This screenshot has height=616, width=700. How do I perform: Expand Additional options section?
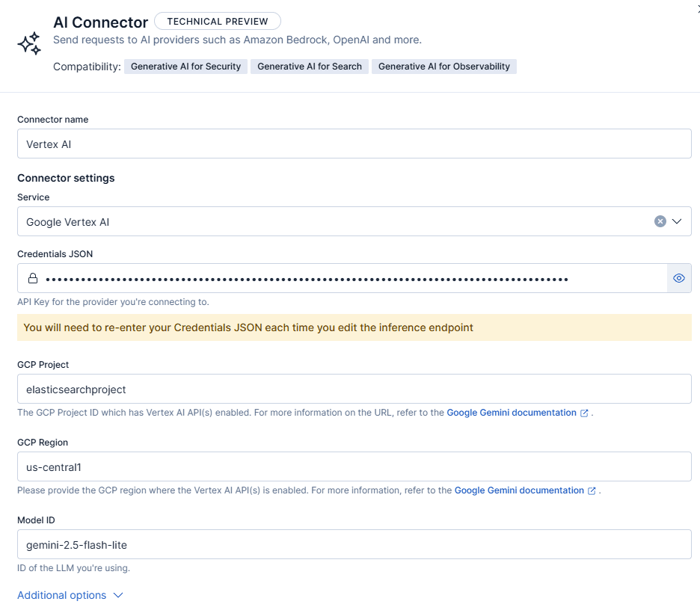pyautogui.click(x=62, y=595)
